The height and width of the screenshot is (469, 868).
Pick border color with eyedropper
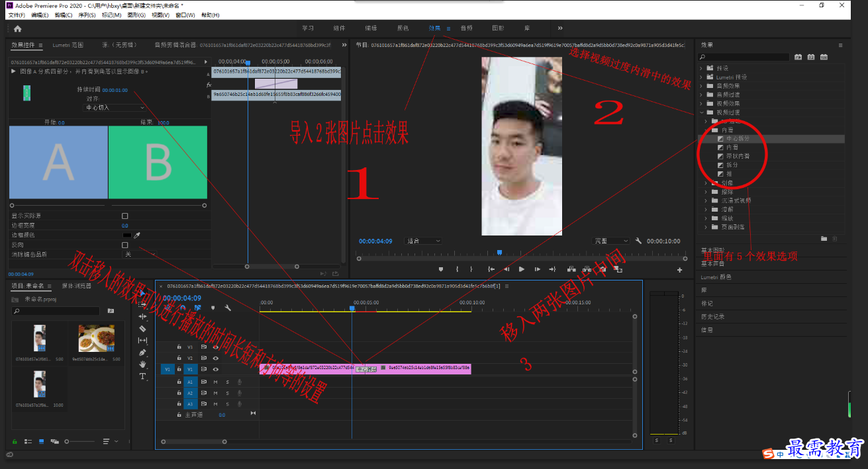point(137,235)
